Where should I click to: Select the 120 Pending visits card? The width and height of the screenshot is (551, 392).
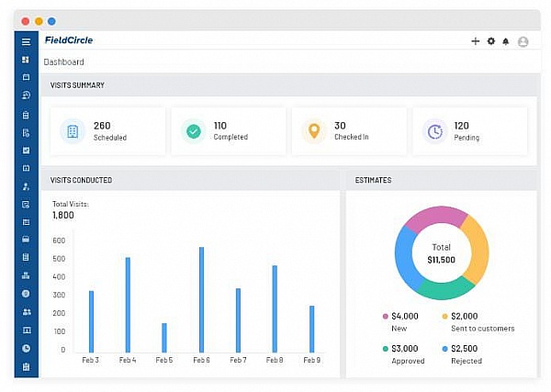point(470,131)
